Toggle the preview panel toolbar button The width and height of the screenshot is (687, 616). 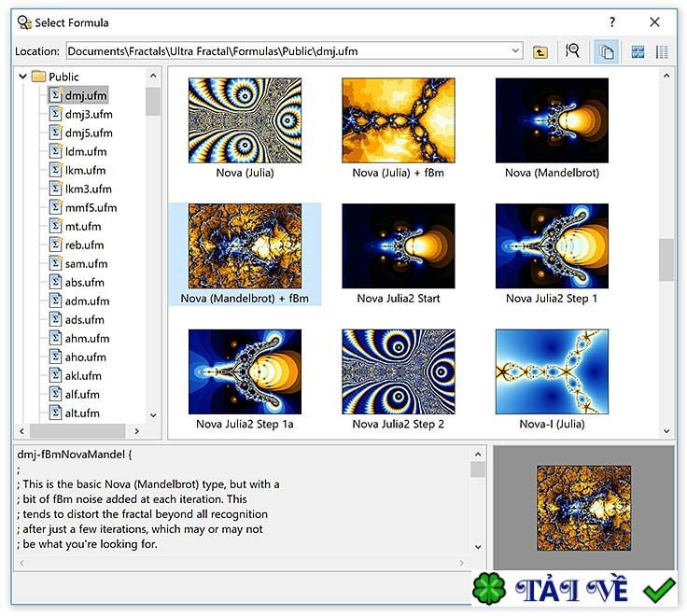click(x=606, y=52)
